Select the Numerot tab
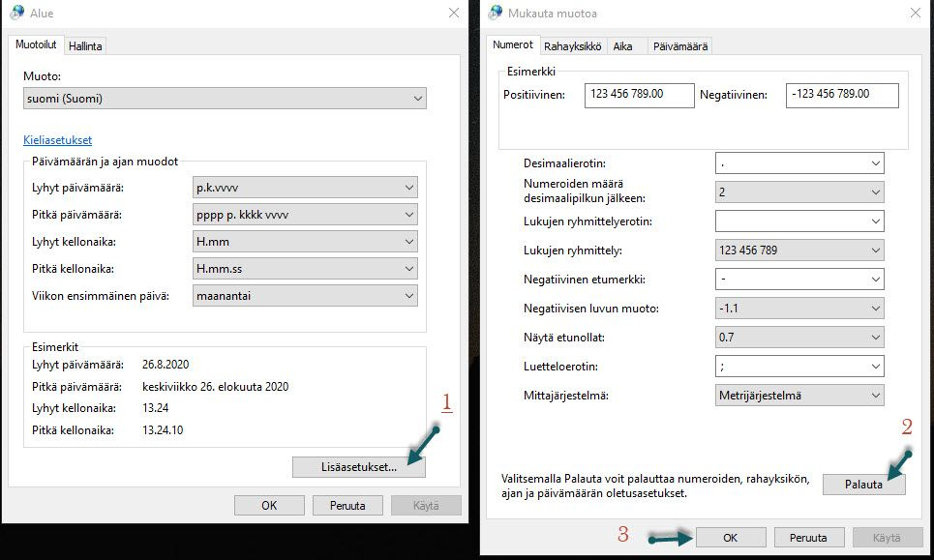The width and height of the screenshot is (934, 560). point(513,44)
